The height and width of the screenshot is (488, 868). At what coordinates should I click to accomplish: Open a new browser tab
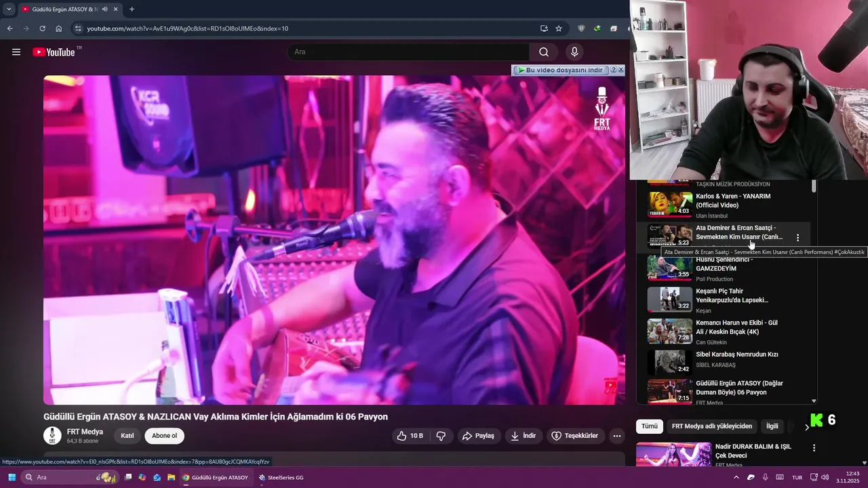coord(132,9)
